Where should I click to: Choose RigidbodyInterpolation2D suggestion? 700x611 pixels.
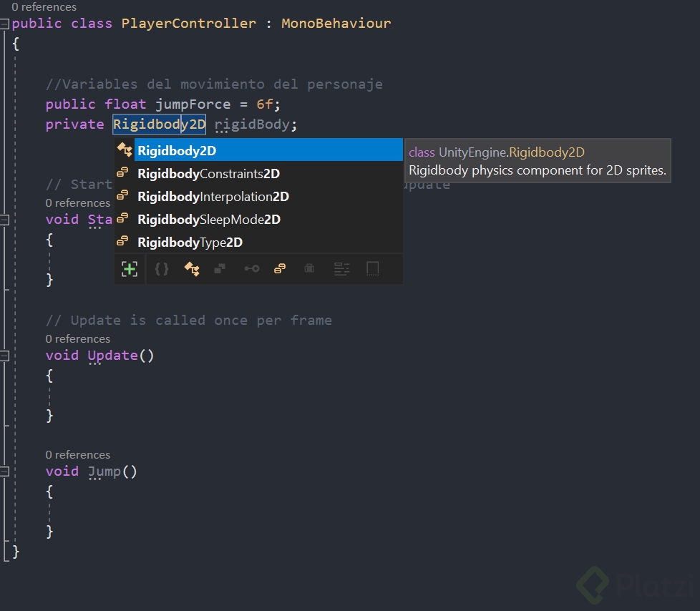coord(259,196)
